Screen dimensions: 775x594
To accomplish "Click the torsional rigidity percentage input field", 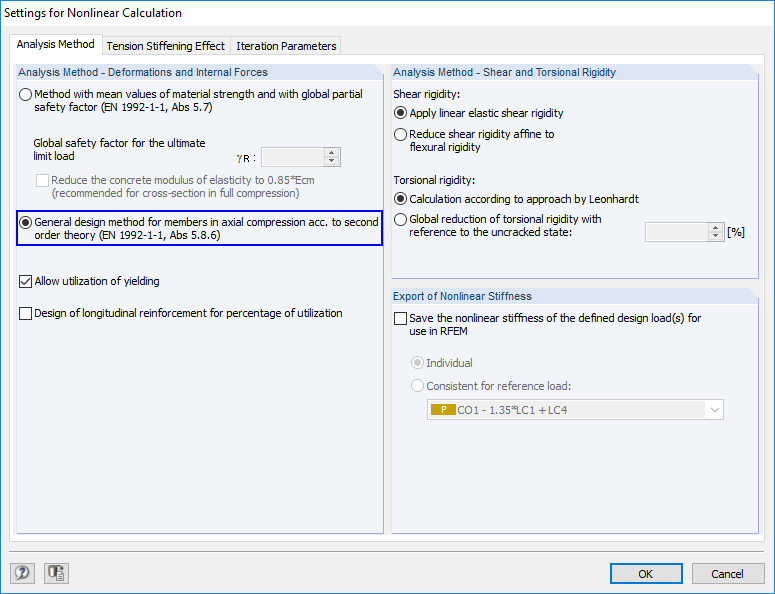I will point(676,232).
